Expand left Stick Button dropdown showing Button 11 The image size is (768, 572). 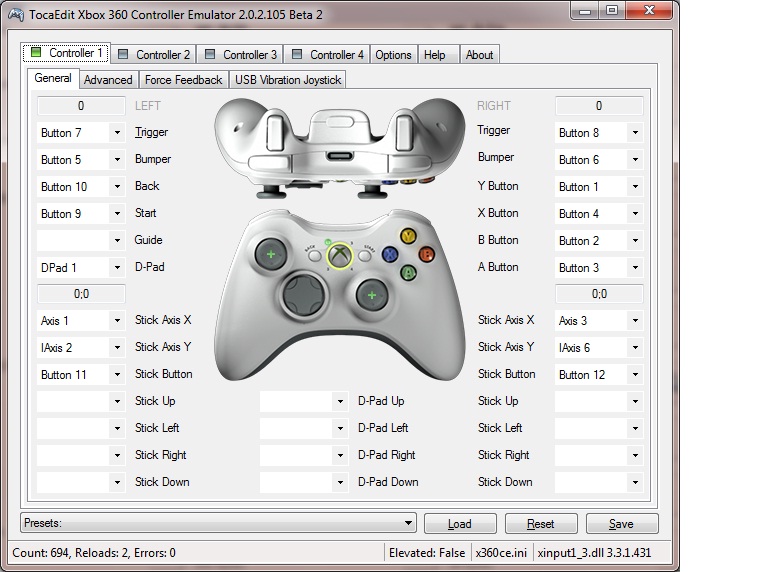click(81, 375)
